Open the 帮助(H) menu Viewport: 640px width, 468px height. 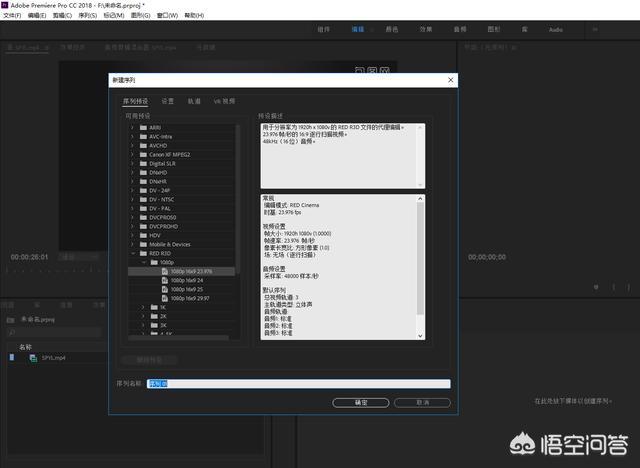(194, 16)
